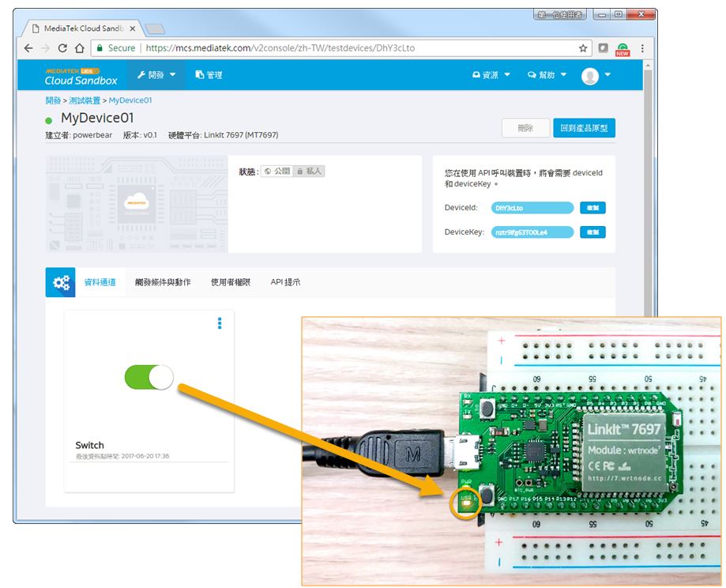Set device status to 私人 (private)

(310, 171)
